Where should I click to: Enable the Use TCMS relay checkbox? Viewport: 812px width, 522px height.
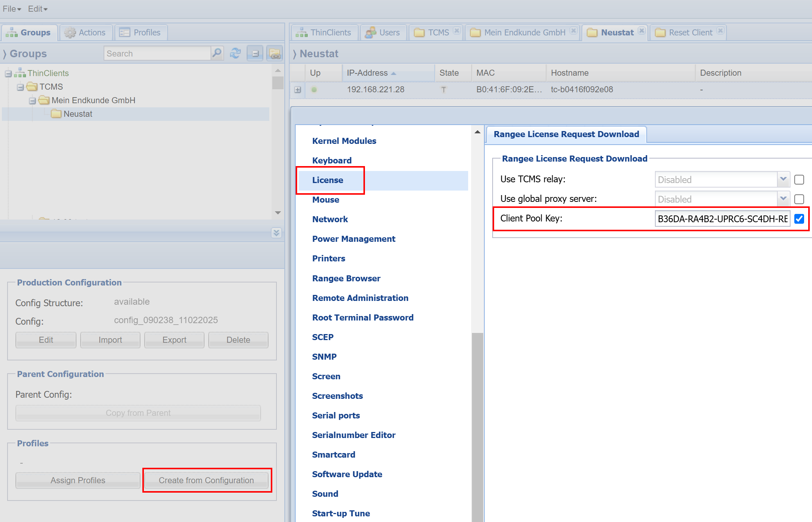point(799,180)
